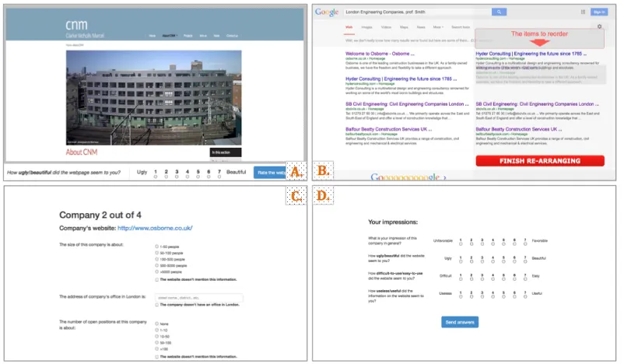Select Balfour Beatty item in reorder column
The height and width of the screenshot is (364, 624).
click(519, 129)
